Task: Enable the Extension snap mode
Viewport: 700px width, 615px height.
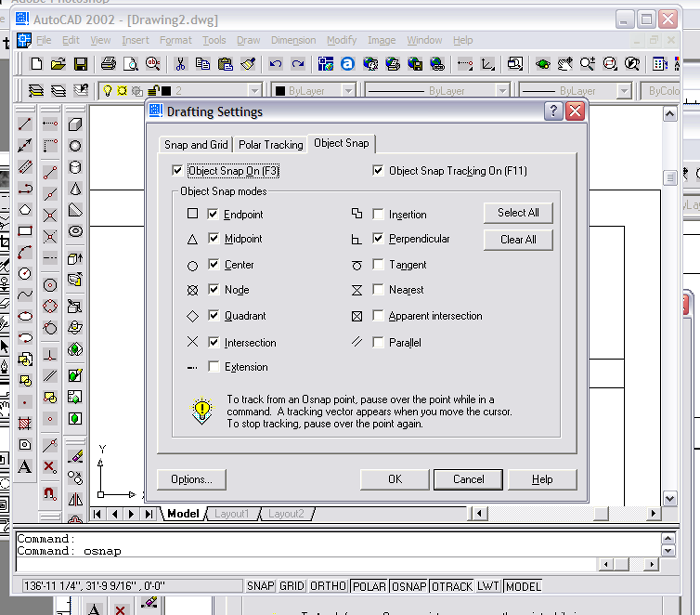Action: pos(213,367)
